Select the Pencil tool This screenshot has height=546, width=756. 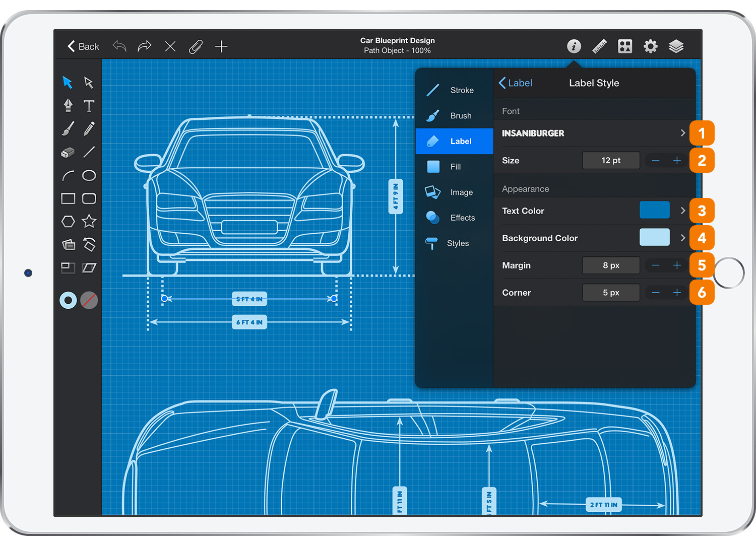[x=89, y=128]
